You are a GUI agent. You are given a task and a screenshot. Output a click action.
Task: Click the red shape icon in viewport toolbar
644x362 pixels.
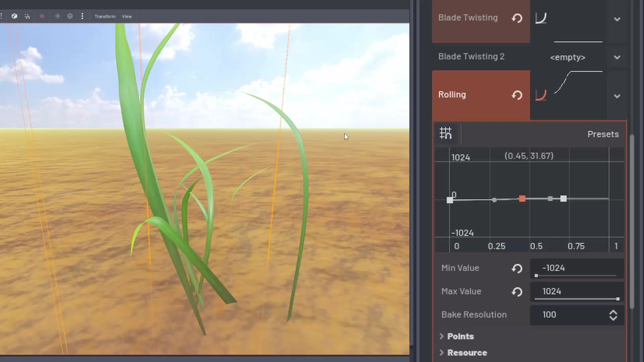[x=42, y=16]
